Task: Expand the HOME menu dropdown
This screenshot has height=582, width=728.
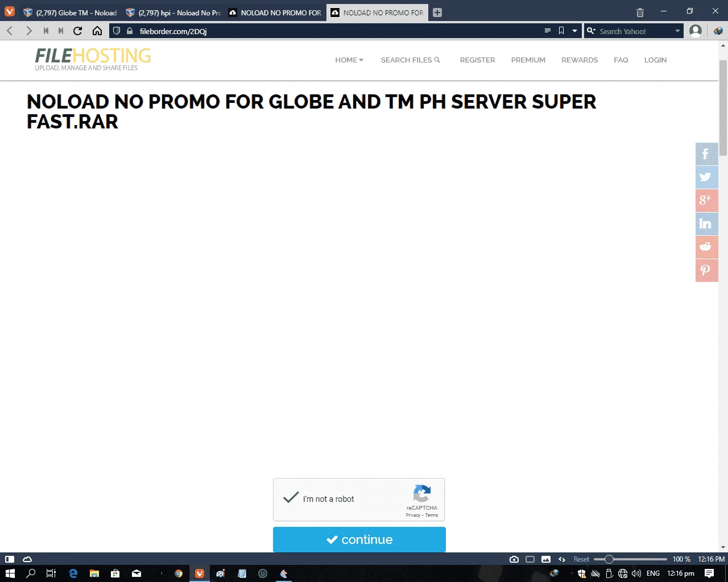Action: pos(349,60)
